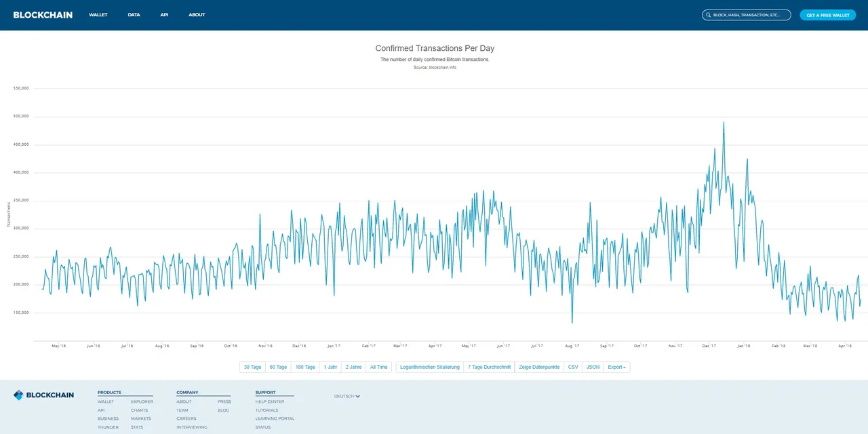Open footer Press link
868x434 pixels.
pyautogui.click(x=224, y=401)
